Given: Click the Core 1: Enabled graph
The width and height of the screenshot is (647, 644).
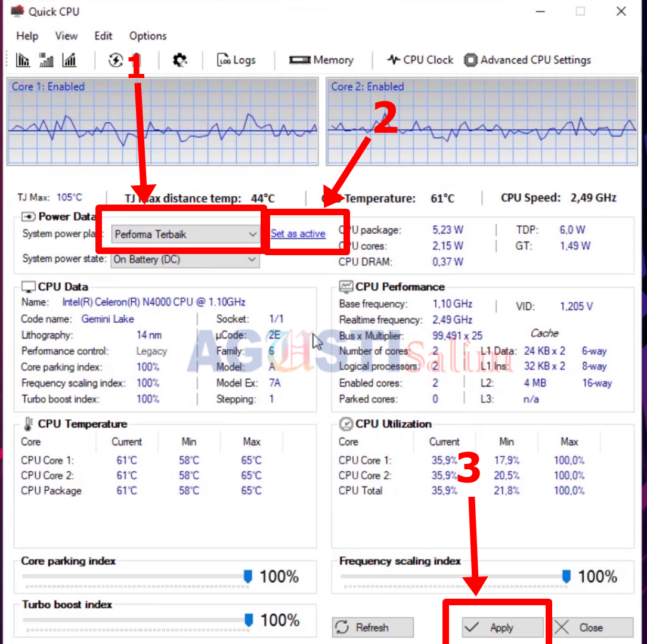Looking at the screenshot, I should (163, 121).
